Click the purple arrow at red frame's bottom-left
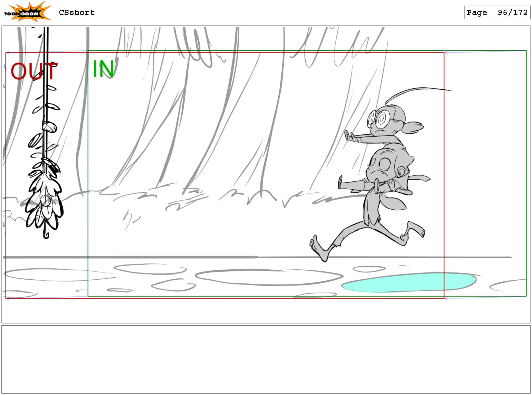Viewport: 532px width, 395px height. pyautogui.click(x=8, y=298)
